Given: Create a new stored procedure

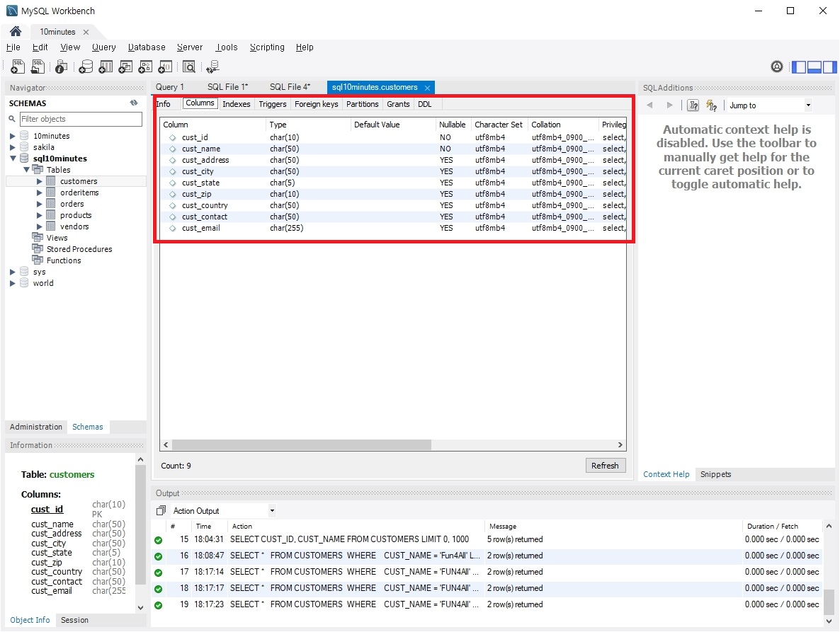Looking at the screenshot, I should point(145,67).
